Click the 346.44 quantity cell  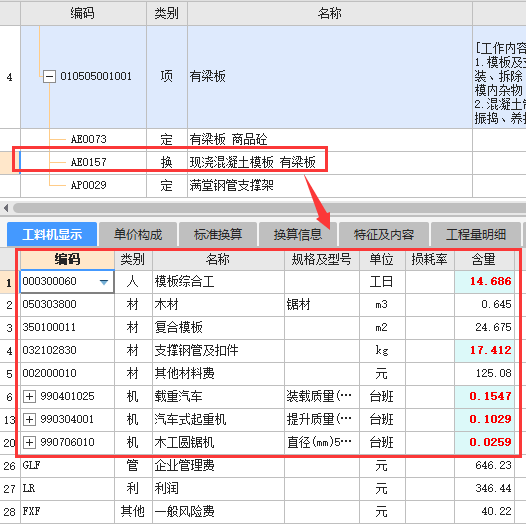click(484, 489)
